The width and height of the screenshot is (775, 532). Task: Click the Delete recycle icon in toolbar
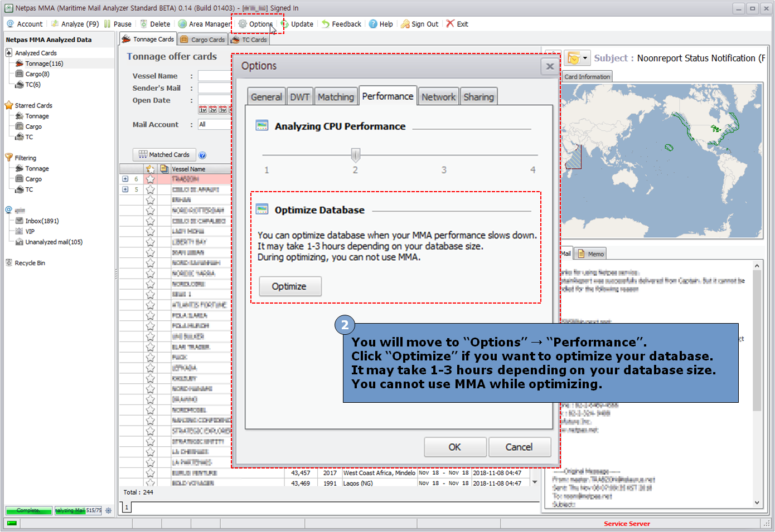click(x=144, y=24)
